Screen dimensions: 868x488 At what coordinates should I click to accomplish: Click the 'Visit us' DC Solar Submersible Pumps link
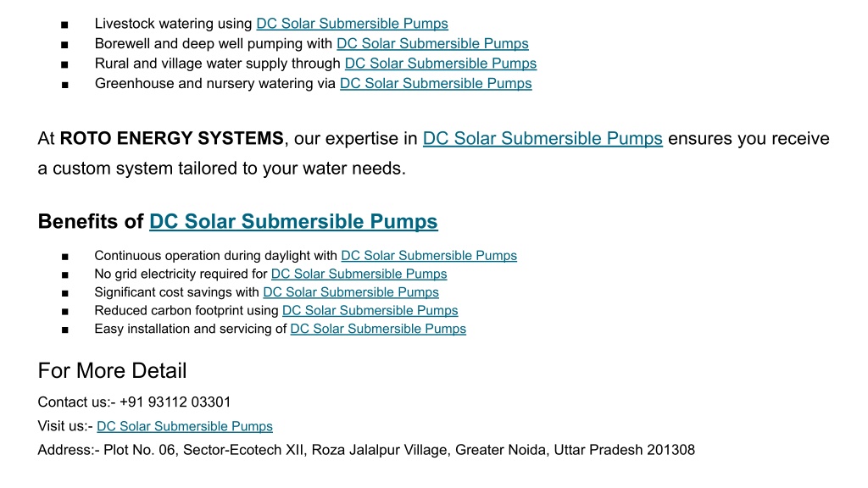[185, 426]
